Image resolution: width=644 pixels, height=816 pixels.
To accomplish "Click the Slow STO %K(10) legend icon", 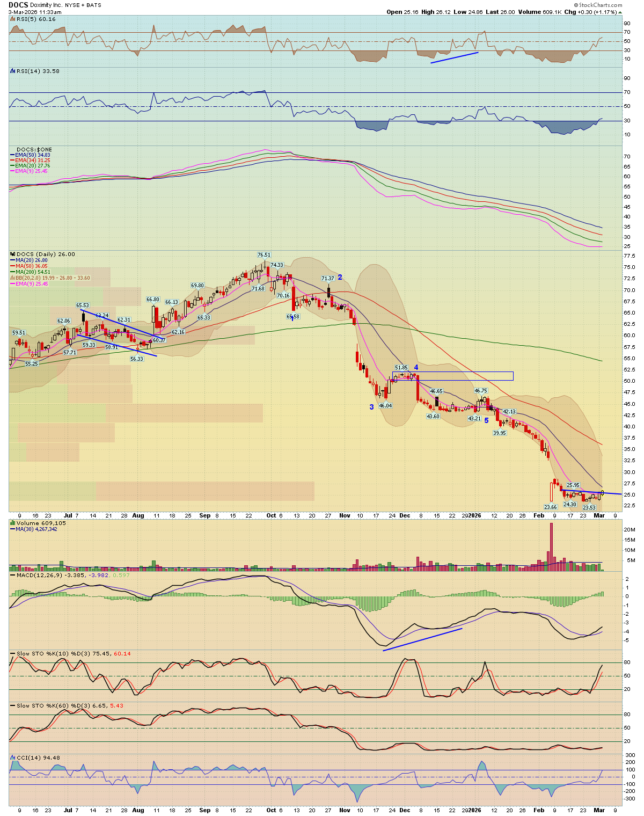I will [13, 653].
